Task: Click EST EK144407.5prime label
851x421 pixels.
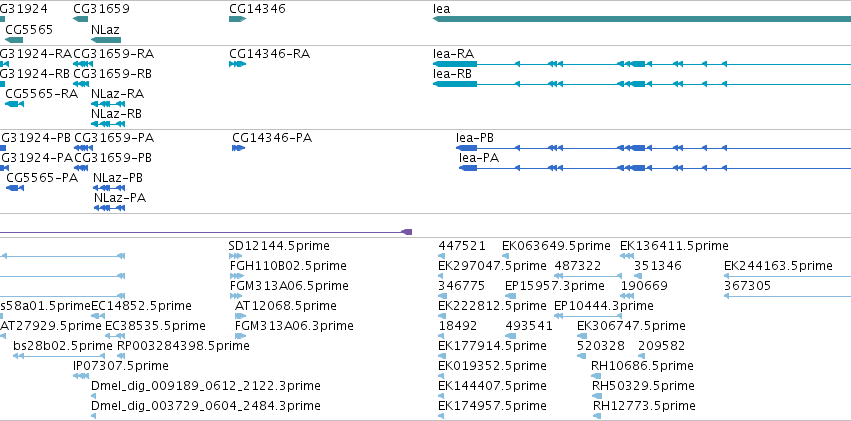Action: point(492,386)
